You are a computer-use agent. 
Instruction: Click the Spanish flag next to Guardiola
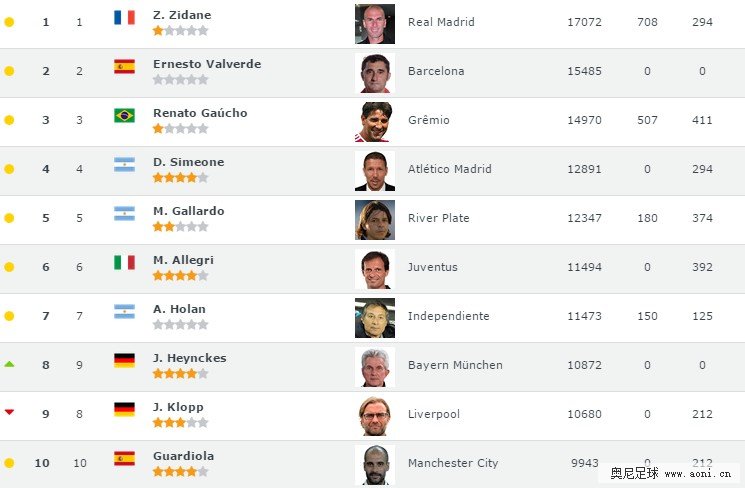pos(124,459)
